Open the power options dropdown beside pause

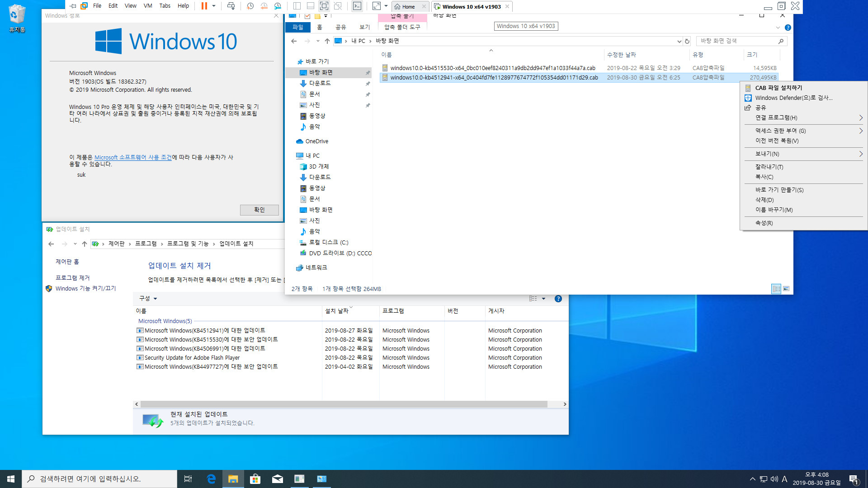(214, 6)
